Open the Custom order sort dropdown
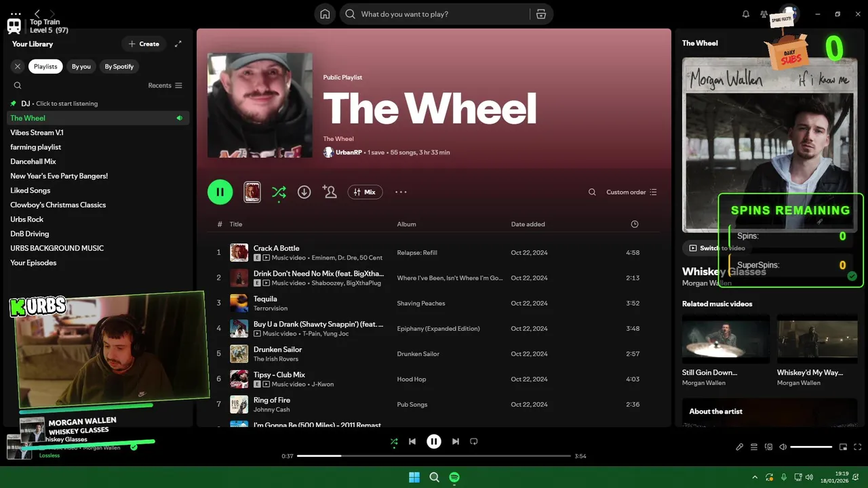Viewport: 868px width, 488px height. point(631,192)
